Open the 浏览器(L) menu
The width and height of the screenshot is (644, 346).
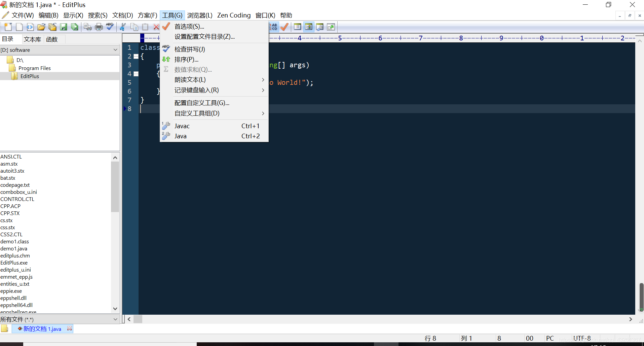coord(200,15)
